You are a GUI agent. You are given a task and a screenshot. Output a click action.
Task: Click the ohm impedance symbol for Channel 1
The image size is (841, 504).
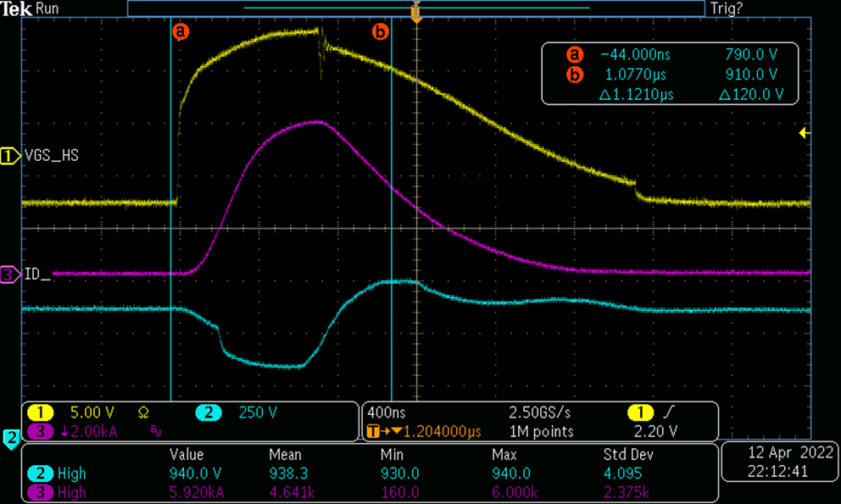[x=143, y=413]
